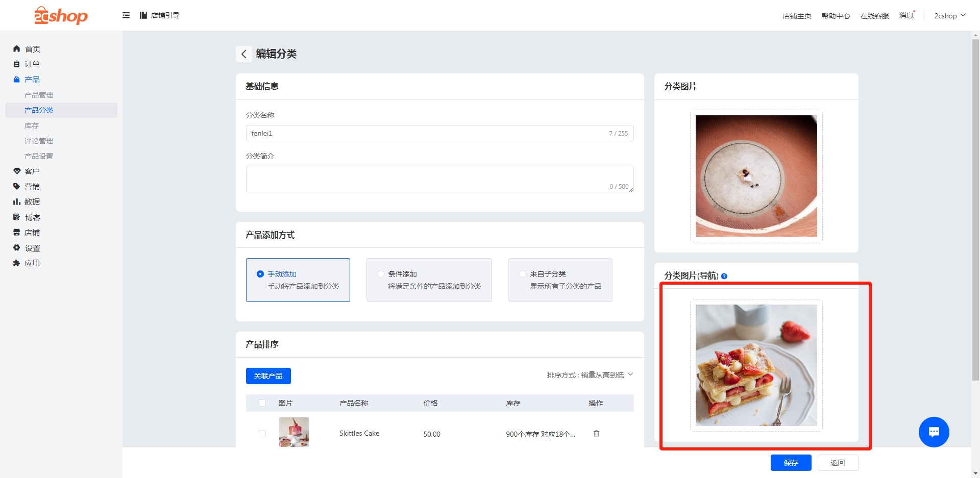
Task: Expand 数据 sidebar menu
Action: pos(32,202)
